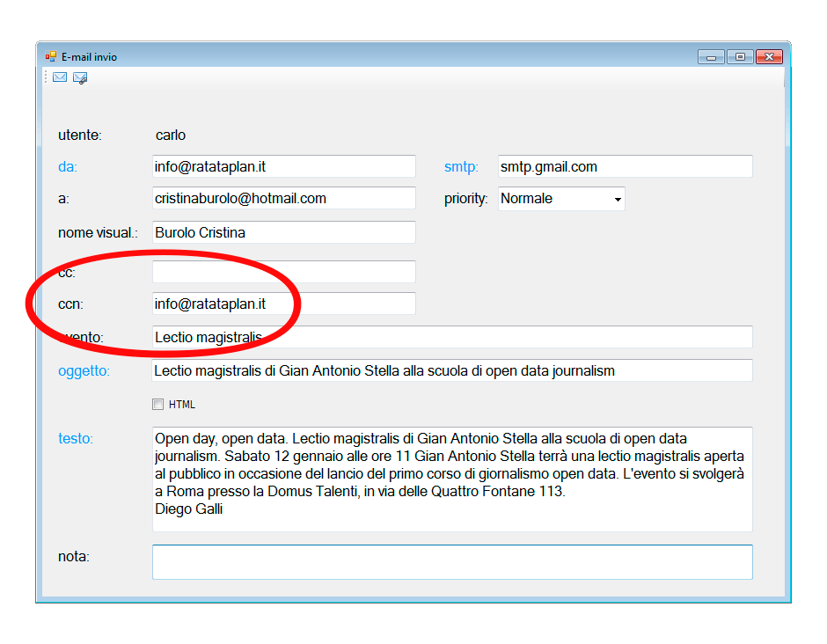827x644 pixels.
Task: Click the E-mail invio window icon
Action: 51,56
